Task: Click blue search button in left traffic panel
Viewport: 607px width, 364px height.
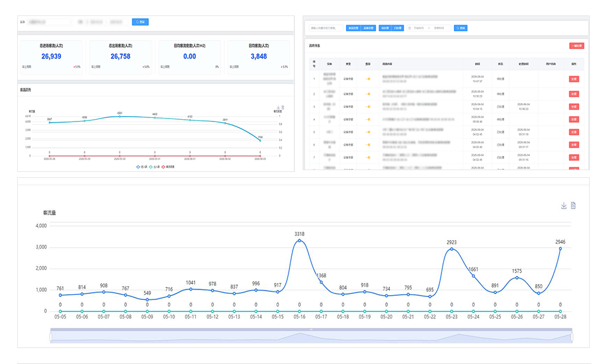Action: pyautogui.click(x=140, y=22)
